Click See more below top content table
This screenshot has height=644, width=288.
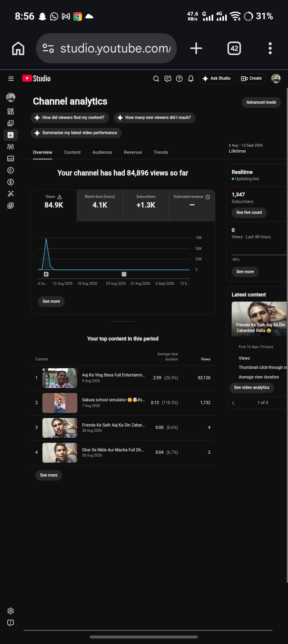[x=49, y=475]
